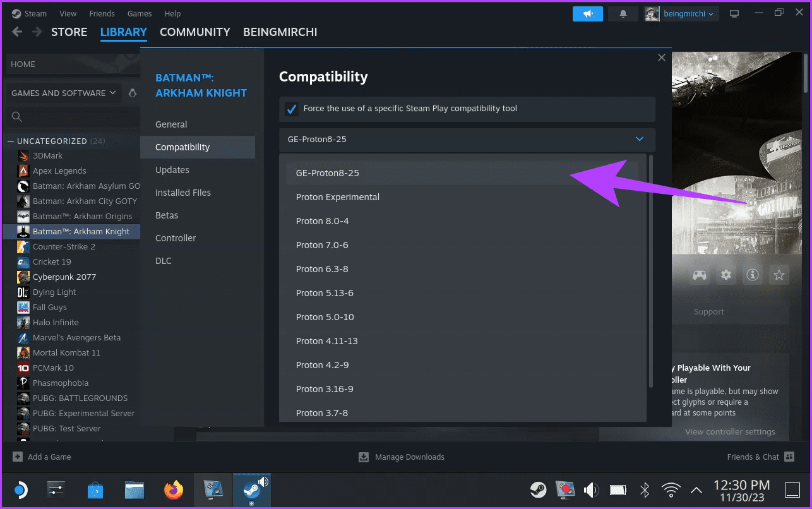812x509 pixels.
Task: Open the Friends menu
Action: (x=102, y=13)
